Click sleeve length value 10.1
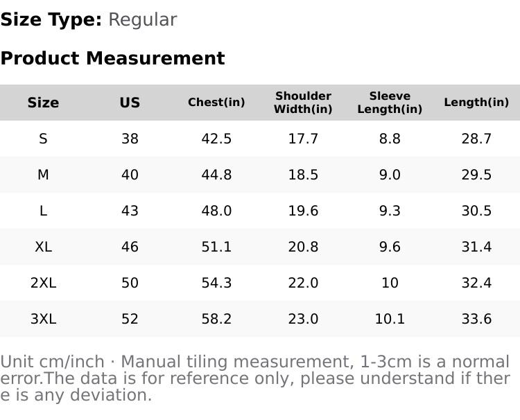The image size is (520, 420). 390,319
